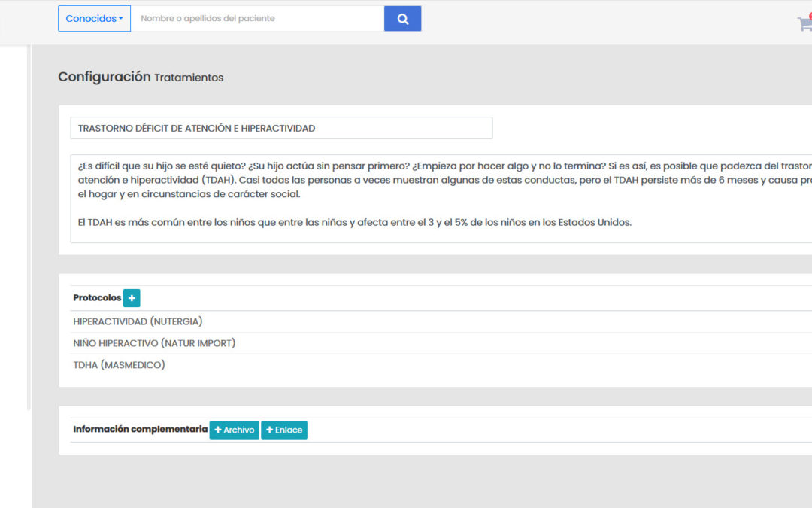
Task: Open NIÑO HIPERACTIVO (NATUR IMPORT) protocol
Action: click(x=154, y=343)
